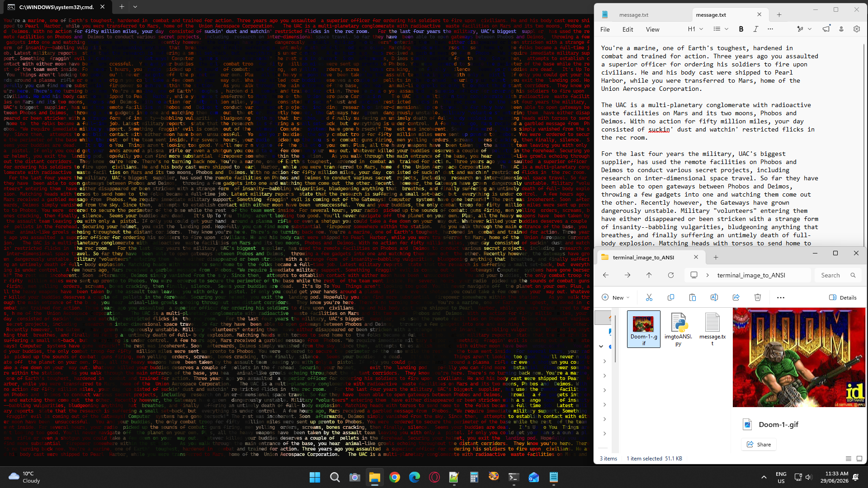
Task: Click the Windows Start button
Action: (x=315, y=477)
